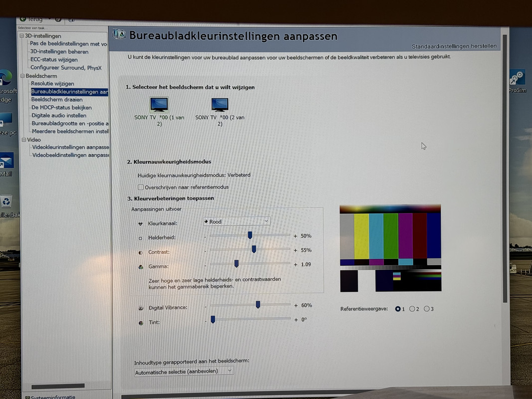This screenshot has height=399, width=532.
Task: Click the main panel vertical scrollbar
Action: pos(505,168)
